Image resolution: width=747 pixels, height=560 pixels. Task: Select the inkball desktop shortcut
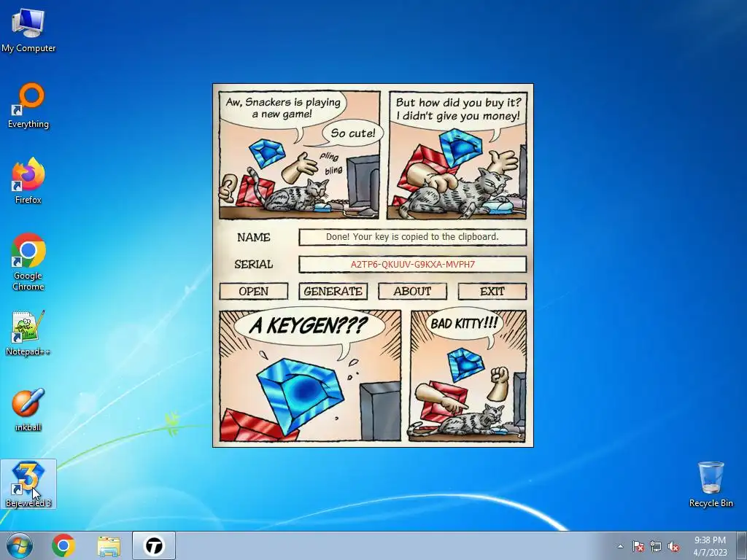coord(28,410)
